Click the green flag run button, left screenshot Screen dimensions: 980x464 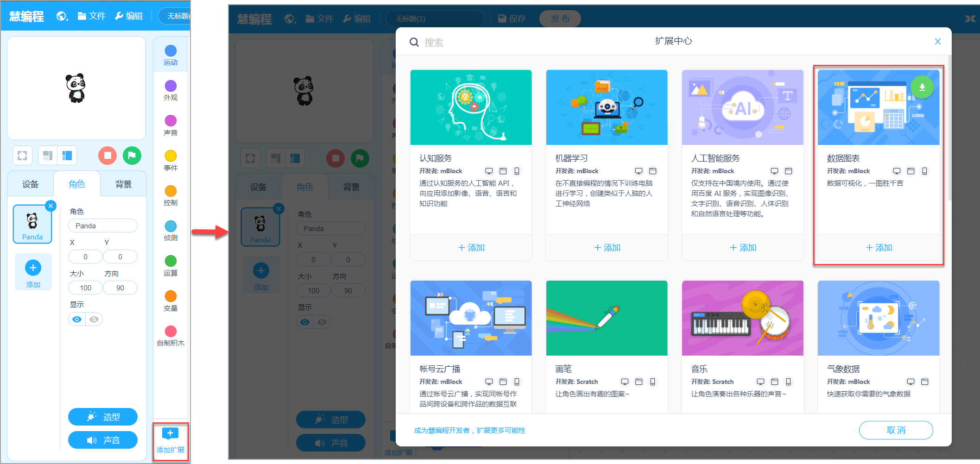tap(132, 156)
